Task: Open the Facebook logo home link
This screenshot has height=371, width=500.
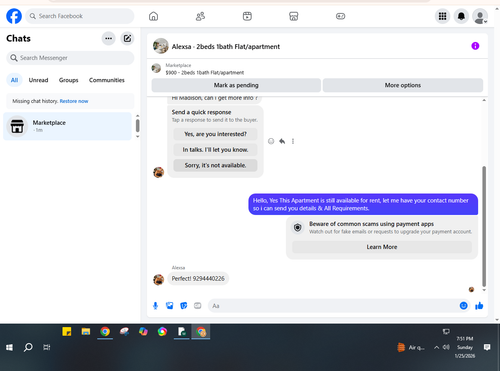Action: point(14,16)
